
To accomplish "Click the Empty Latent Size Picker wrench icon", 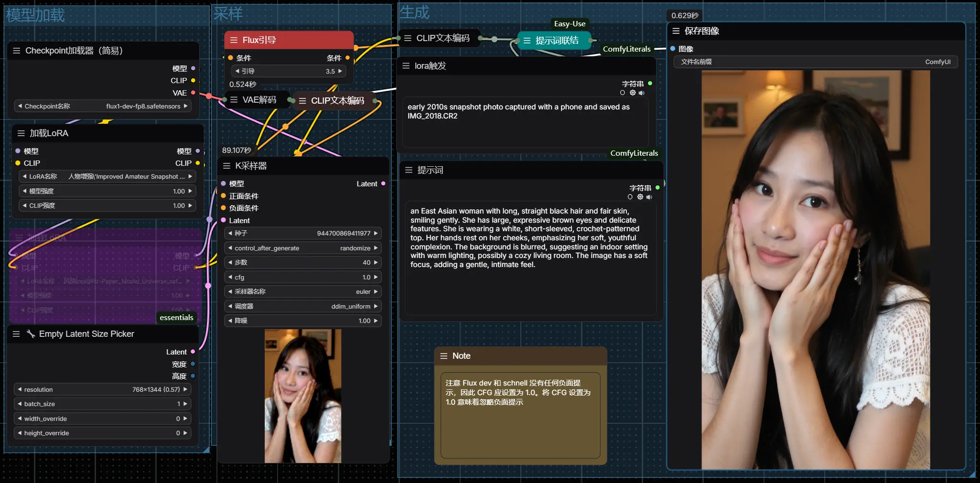I will tap(31, 334).
